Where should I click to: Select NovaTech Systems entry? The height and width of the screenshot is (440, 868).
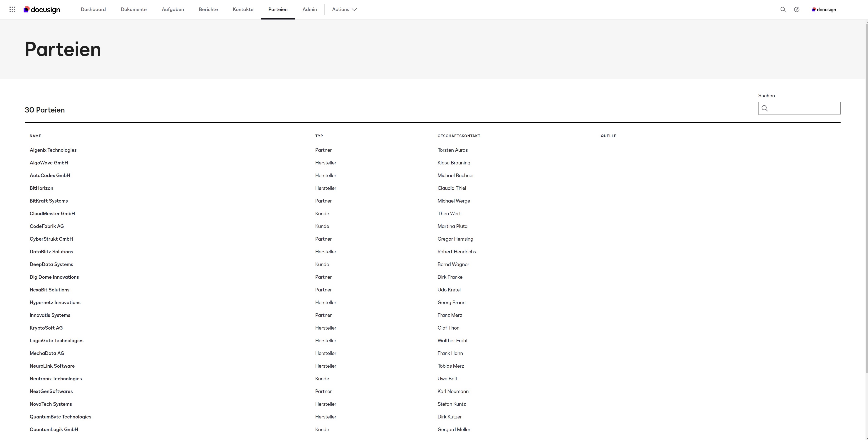(x=51, y=404)
